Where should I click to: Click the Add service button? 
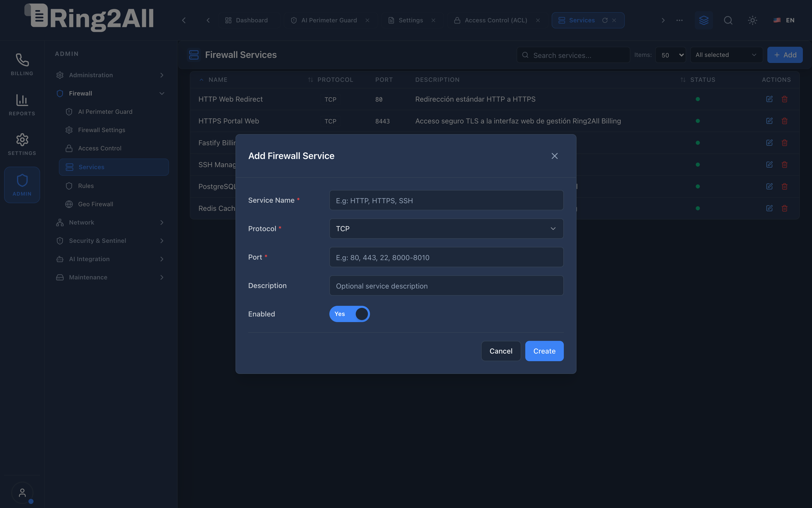(x=785, y=55)
